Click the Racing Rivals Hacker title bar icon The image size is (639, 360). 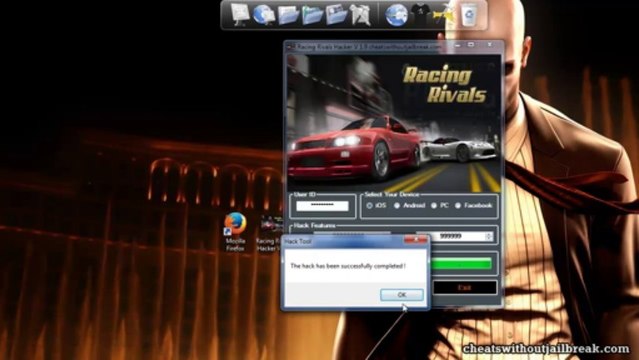[291, 47]
